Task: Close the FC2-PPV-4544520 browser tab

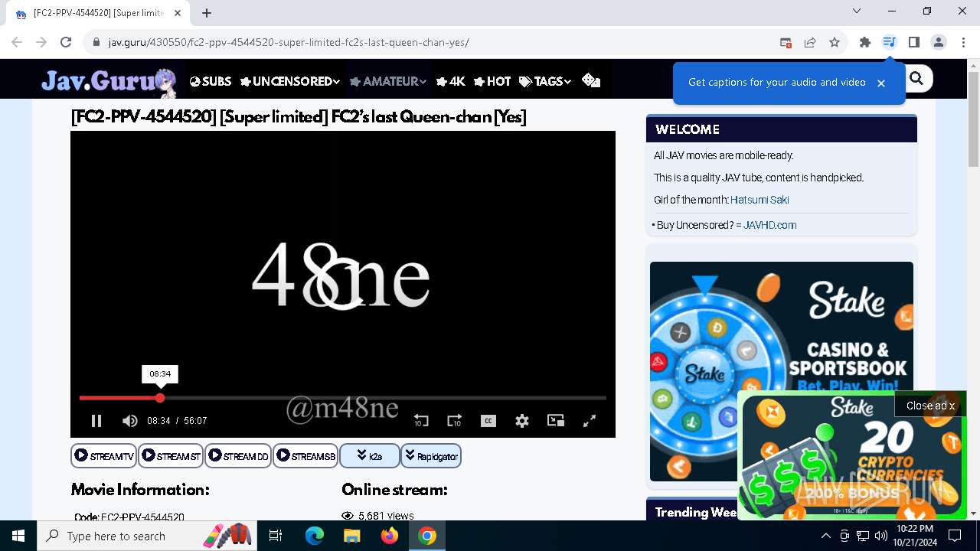Action: (x=178, y=13)
